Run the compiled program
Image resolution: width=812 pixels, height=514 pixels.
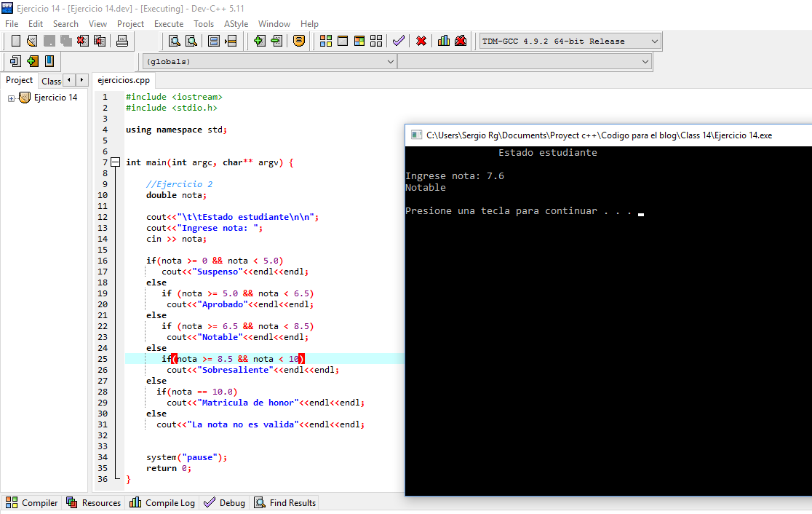point(343,41)
